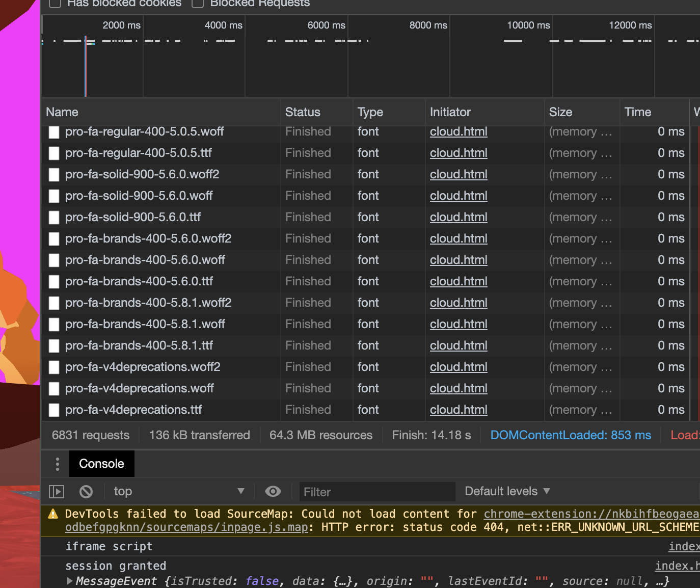Open cloud.html initiator for pro-fa-brands-400-5.8.1.woff2
Viewport: 700px width, 588px height.
tap(458, 303)
